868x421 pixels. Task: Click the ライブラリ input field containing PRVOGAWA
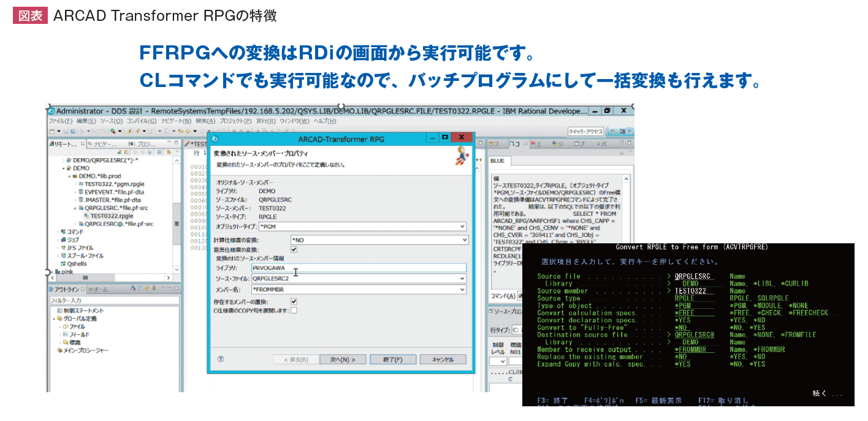359,268
